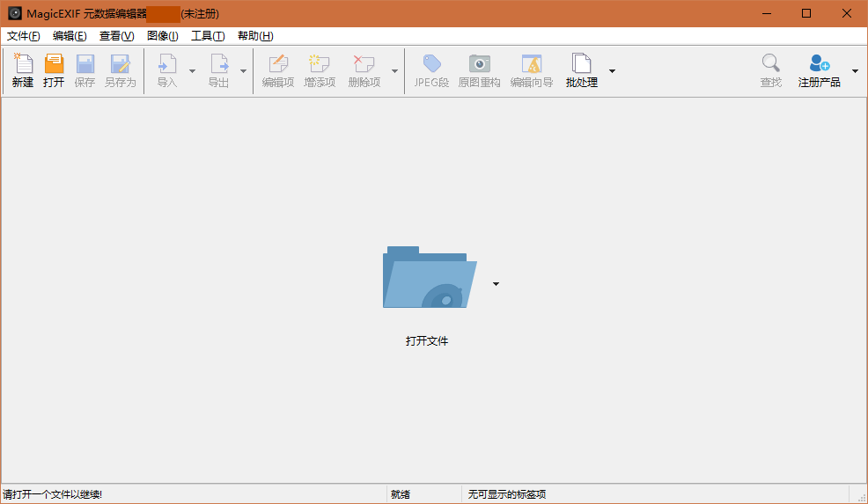
Task: Click the resize grip in status bar corner
Action: 861,497
